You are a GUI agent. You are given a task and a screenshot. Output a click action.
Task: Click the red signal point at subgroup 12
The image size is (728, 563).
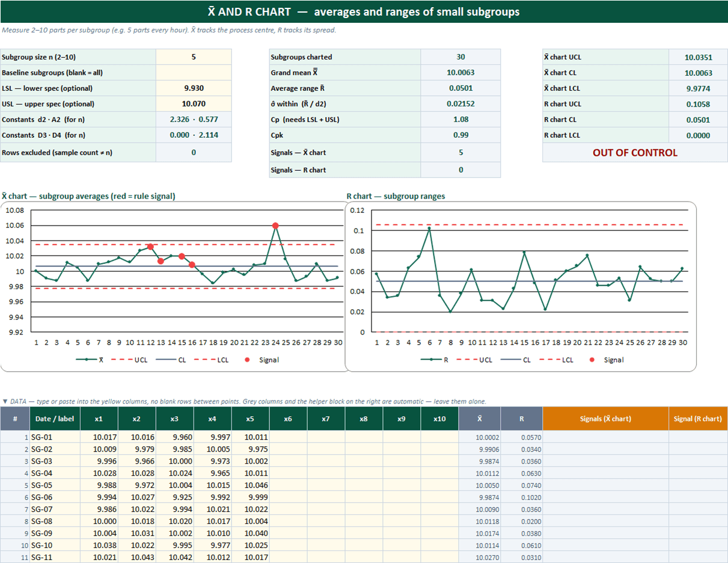pyautogui.click(x=150, y=247)
